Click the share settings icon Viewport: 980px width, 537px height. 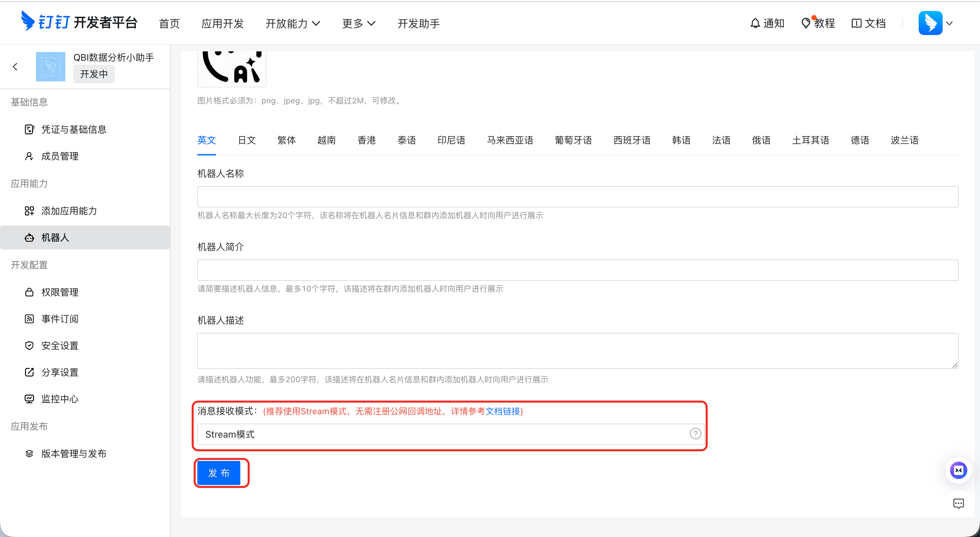click(x=29, y=372)
